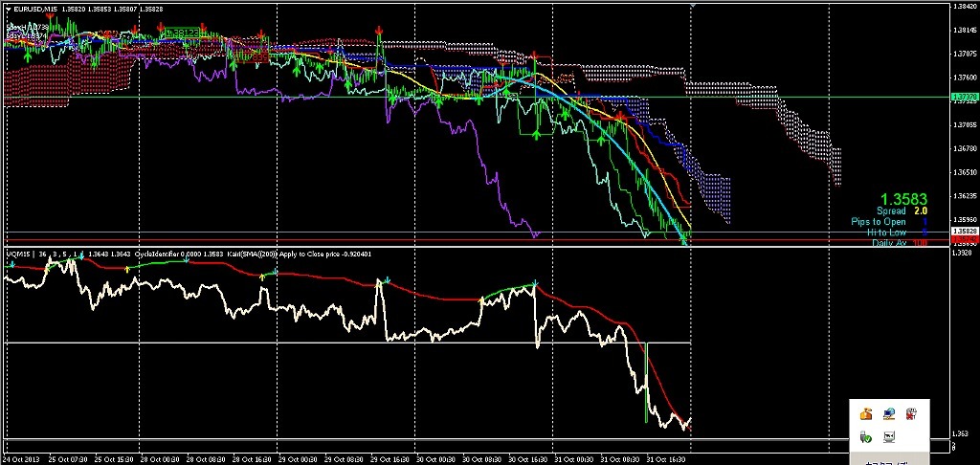Click the 1.36510 price axis label
Screen dimensions: 980x465
click(x=965, y=172)
